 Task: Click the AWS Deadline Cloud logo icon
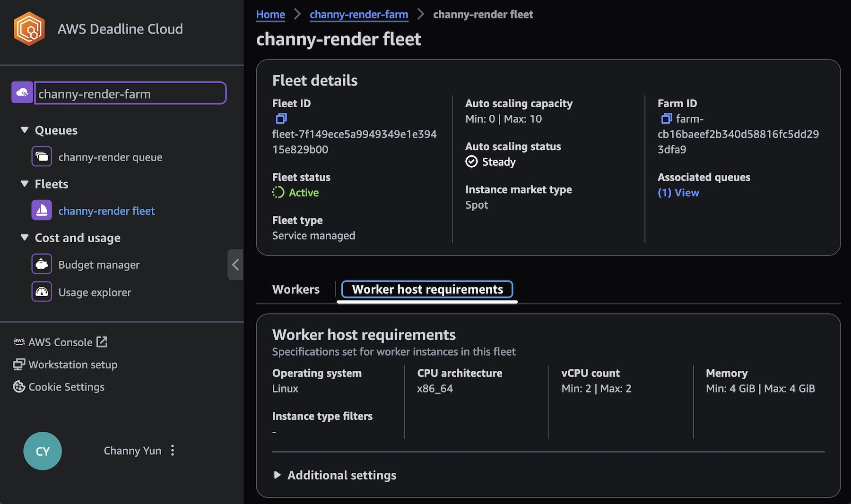[x=29, y=29]
